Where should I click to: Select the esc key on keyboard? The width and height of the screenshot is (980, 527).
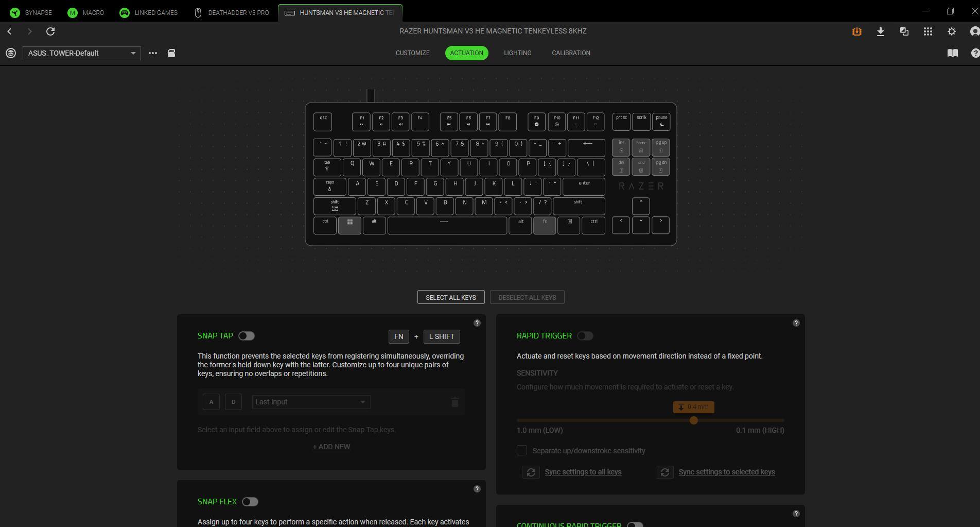click(x=323, y=122)
